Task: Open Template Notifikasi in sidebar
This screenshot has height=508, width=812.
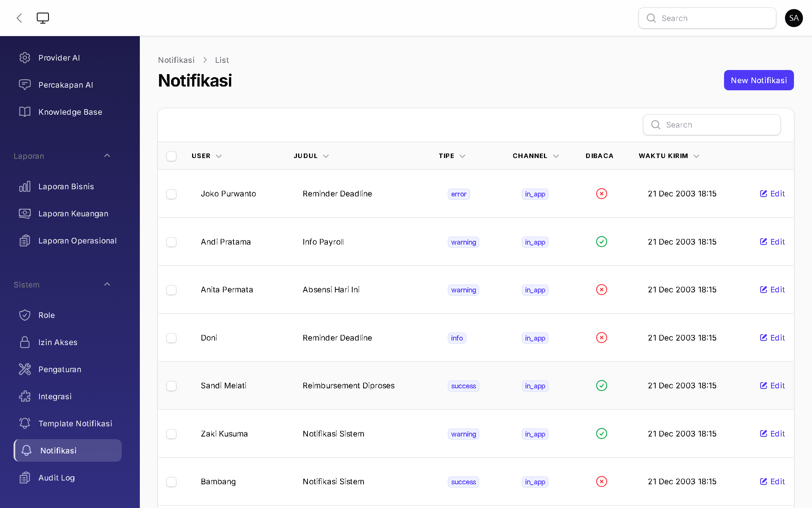Action: coord(68,423)
